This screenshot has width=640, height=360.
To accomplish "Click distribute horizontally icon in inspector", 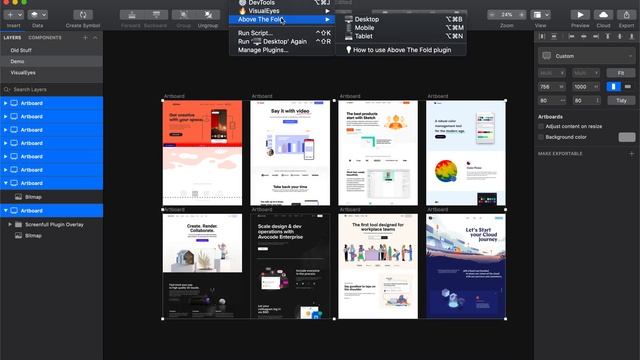I will click(x=542, y=36).
